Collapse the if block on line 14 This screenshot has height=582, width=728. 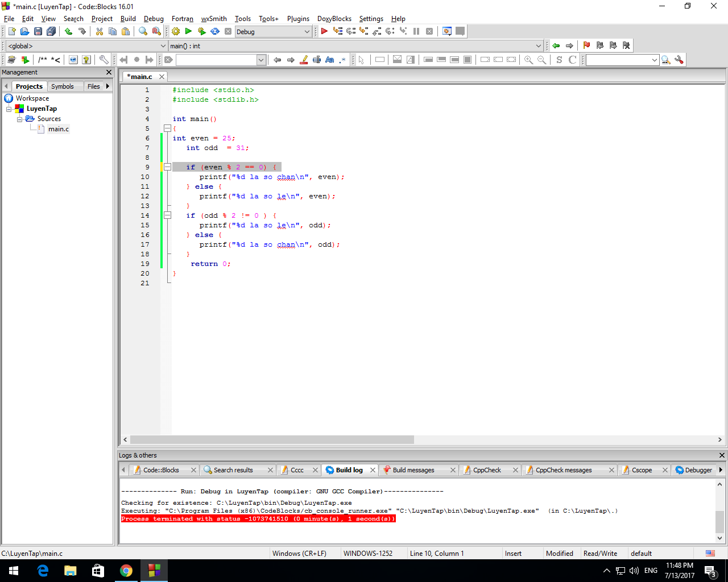[167, 215]
